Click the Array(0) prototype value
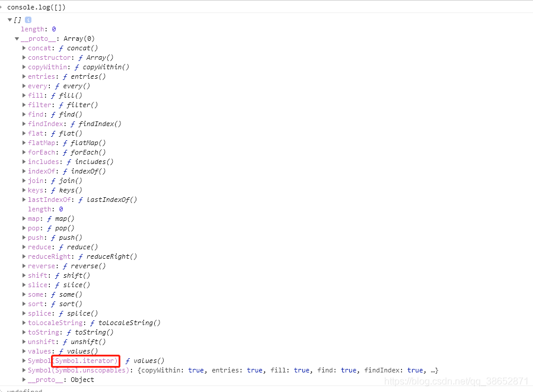Viewport: 533px width, 392px height. (x=79, y=38)
